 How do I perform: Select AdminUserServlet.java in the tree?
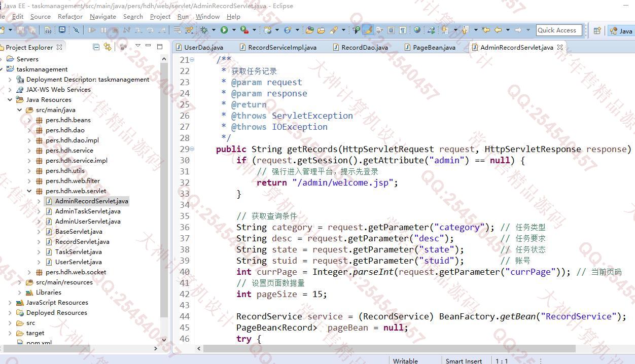(88, 222)
